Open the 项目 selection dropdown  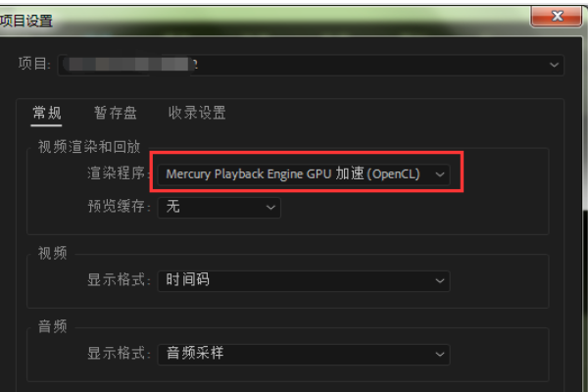311,66
